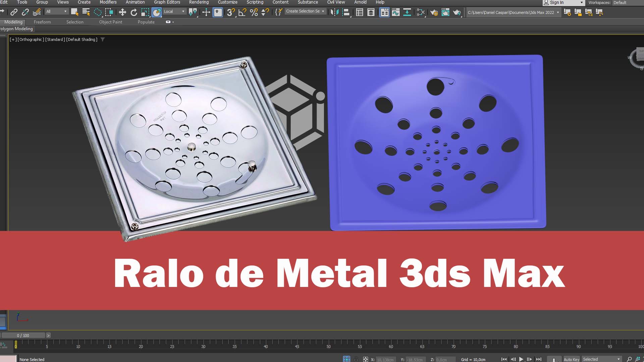Open the Local reference coordinate dropdown
This screenshot has height=362, width=644.
[x=174, y=11]
